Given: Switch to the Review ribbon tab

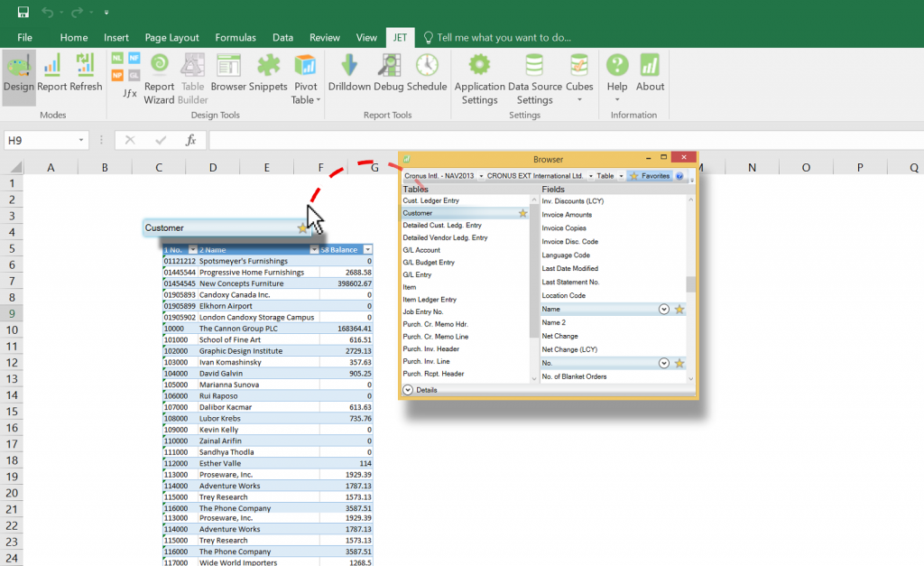Looking at the screenshot, I should (x=325, y=38).
